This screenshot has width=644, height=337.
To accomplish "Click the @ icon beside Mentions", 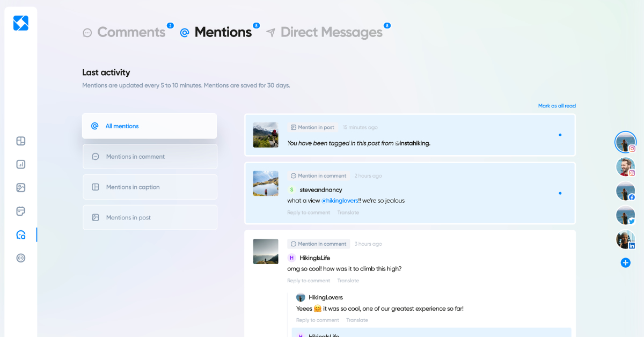I will click(185, 33).
